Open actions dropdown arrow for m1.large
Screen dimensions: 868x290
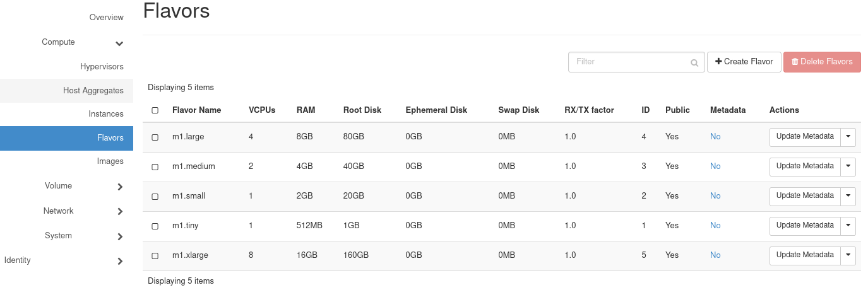tap(848, 137)
